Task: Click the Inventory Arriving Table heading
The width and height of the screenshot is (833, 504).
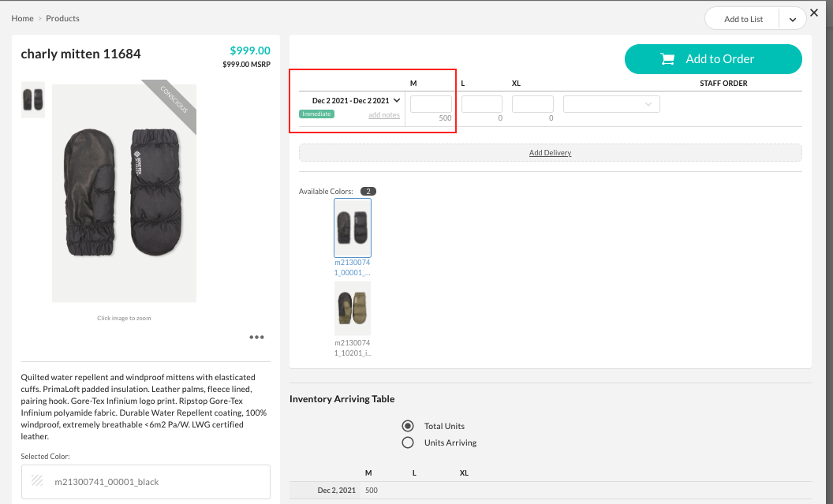Action: coord(342,399)
